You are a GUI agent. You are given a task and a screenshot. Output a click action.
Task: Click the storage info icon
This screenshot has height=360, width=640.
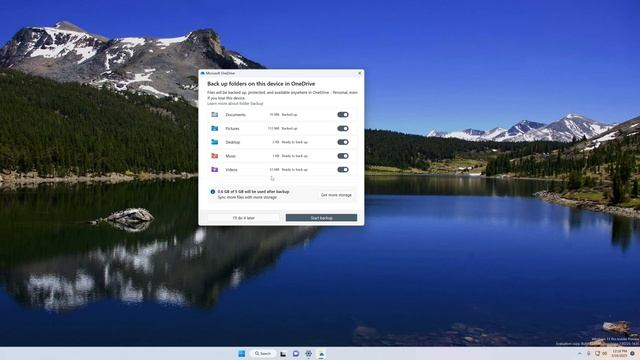pos(213,191)
